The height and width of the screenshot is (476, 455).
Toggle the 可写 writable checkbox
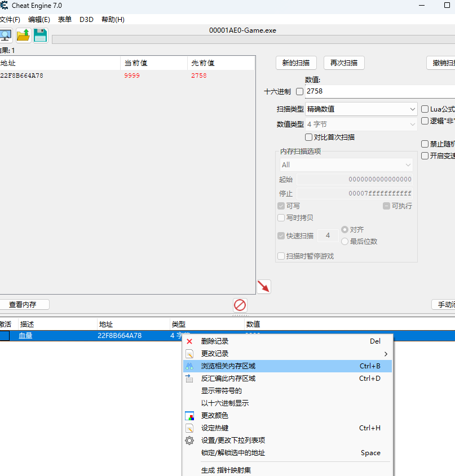tap(281, 206)
